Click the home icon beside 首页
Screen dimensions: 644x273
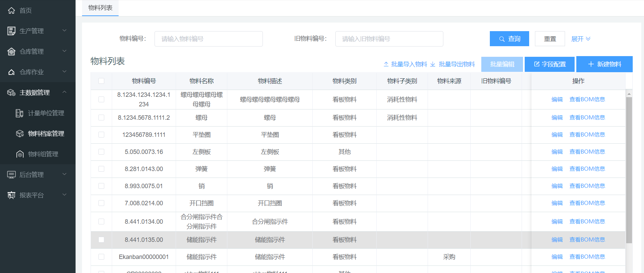pos(11,11)
